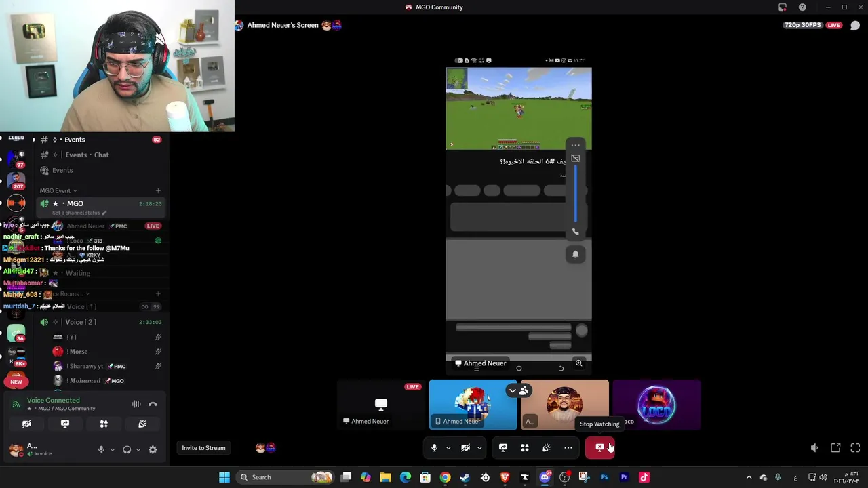Click the red Stop Watching button
This screenshot has width=868, height=488.
point(600,447)
